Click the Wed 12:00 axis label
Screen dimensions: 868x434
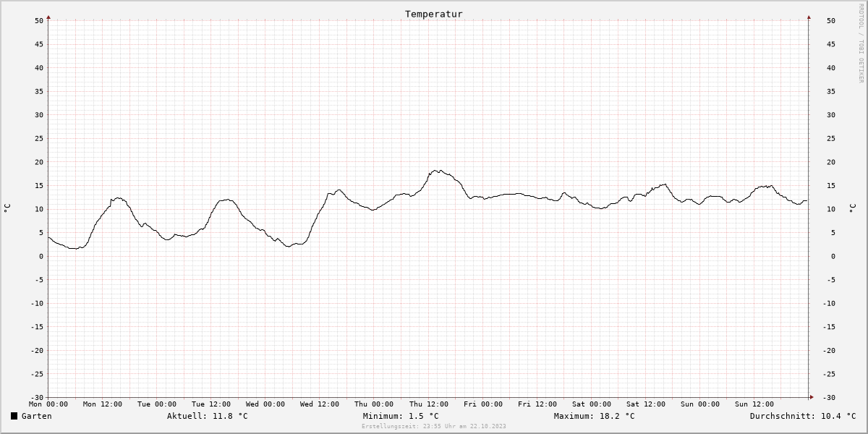click(x=320, y=404)
